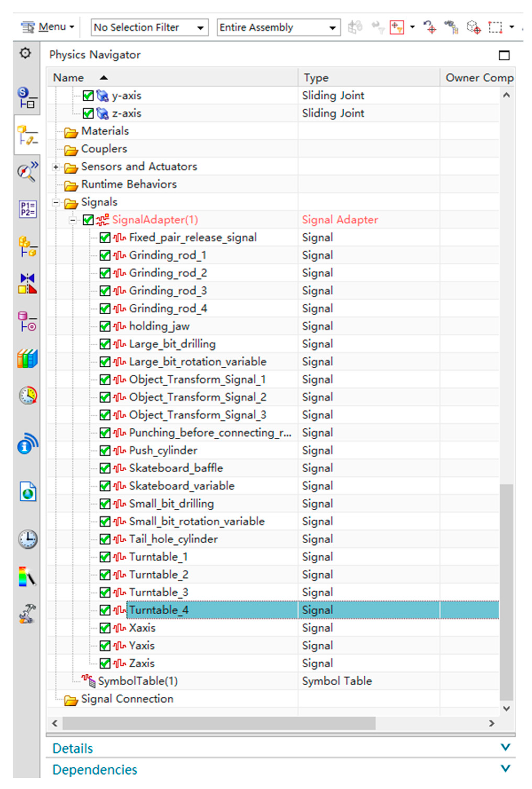Open the web browser globe page icon

[28, 492]
